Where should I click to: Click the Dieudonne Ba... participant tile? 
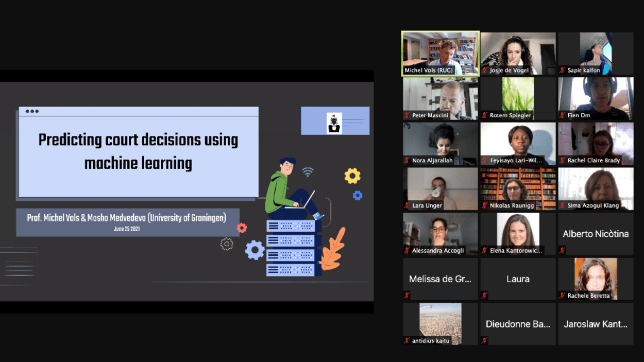coord(518,324)
